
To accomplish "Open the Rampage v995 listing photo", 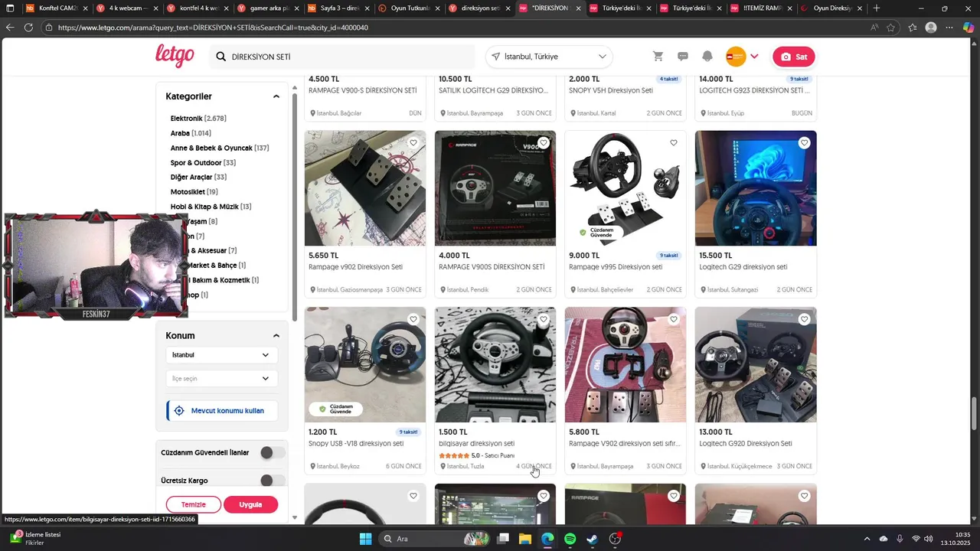I will click(x=626, y=188).
